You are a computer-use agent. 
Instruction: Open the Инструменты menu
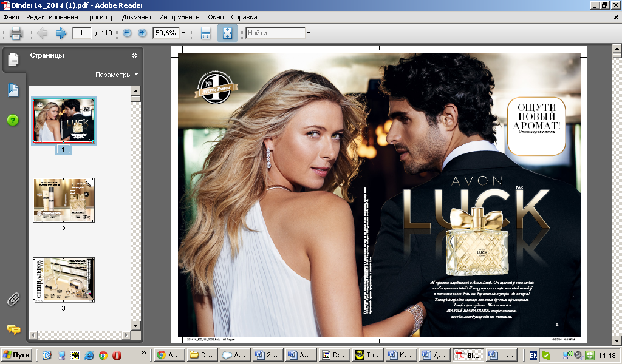[180, 17]
